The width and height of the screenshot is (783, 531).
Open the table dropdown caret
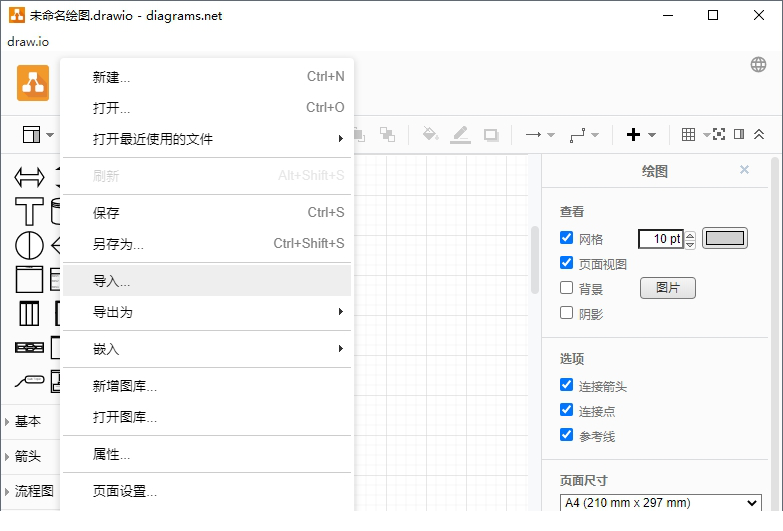point(706,135)
